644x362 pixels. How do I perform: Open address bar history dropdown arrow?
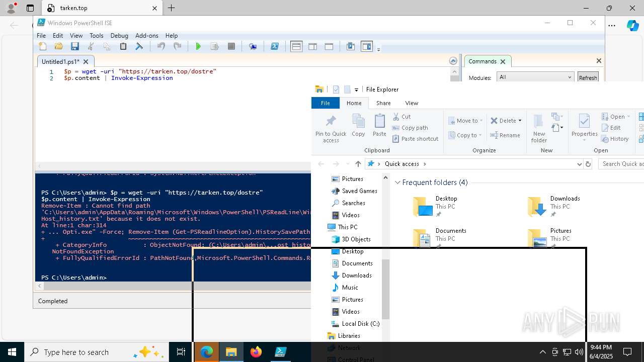(579, 164)
